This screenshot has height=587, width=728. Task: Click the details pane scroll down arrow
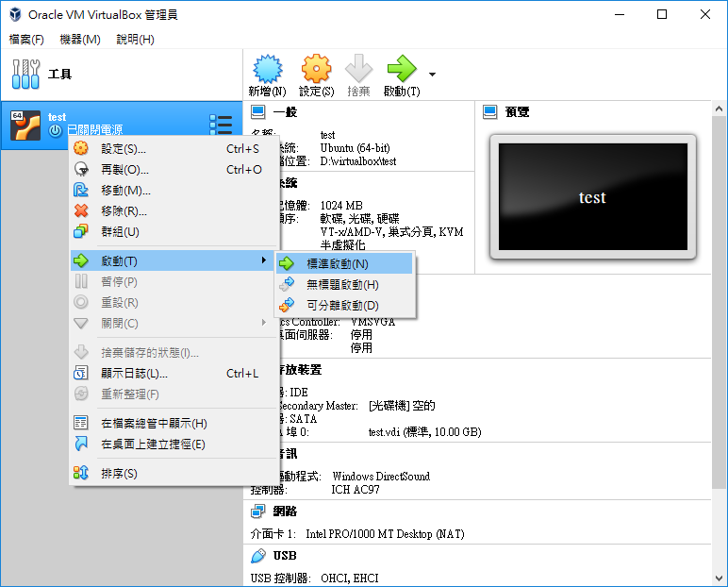[x=720, y=579]
